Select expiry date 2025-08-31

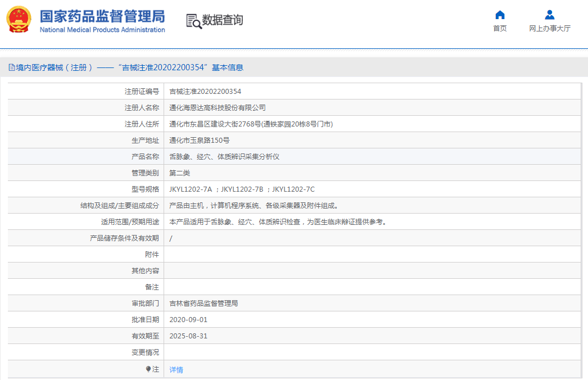pos(188,336)
